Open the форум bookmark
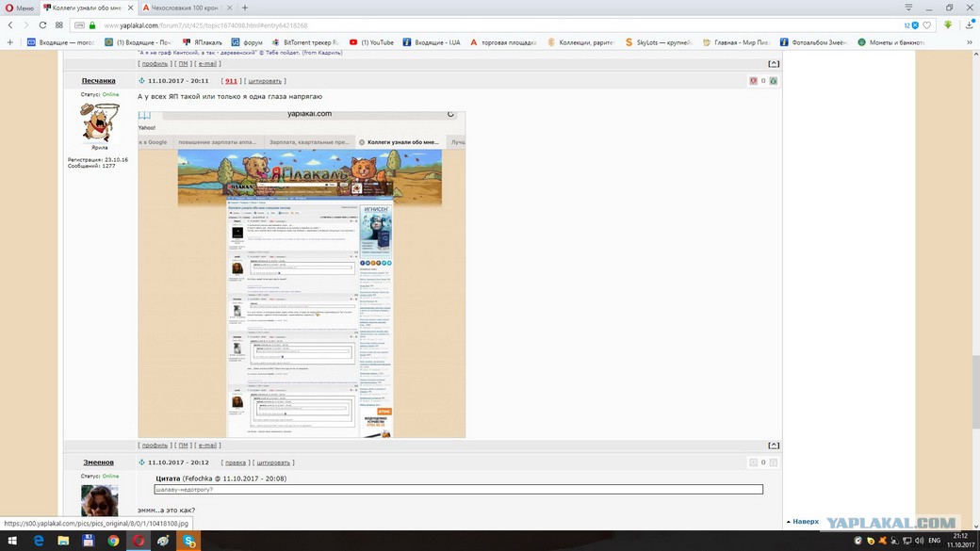The image size is (980, 551). point(247,42)
